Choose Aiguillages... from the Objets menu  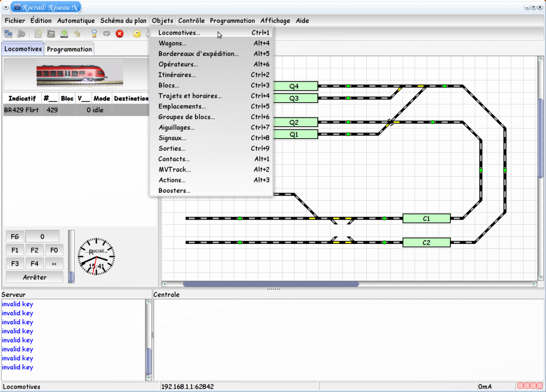pyautogui.click(x=176, y=127)
